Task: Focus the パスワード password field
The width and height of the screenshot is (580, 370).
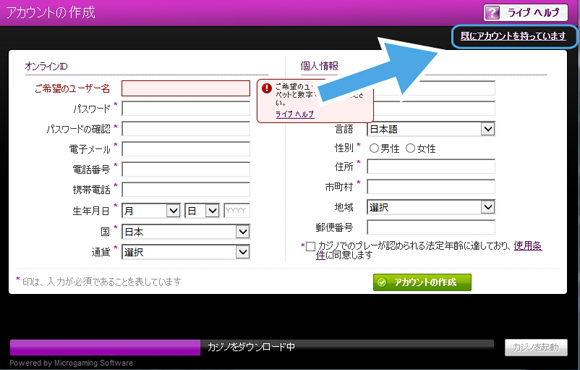Action: (186, 109)
